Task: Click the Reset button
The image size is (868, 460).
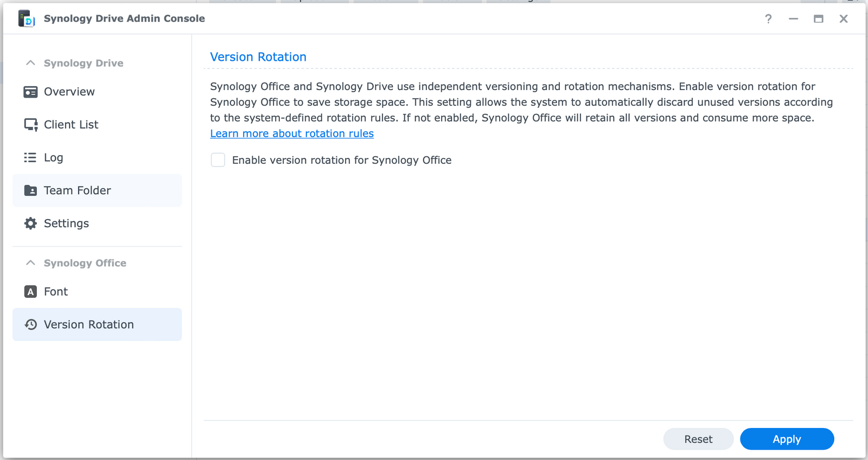Action: [698, 439]
